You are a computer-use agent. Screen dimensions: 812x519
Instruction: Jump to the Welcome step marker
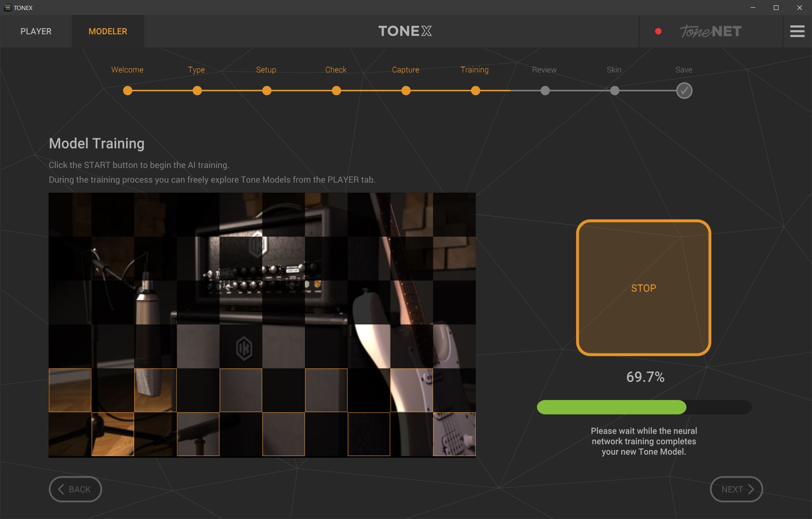128,91
